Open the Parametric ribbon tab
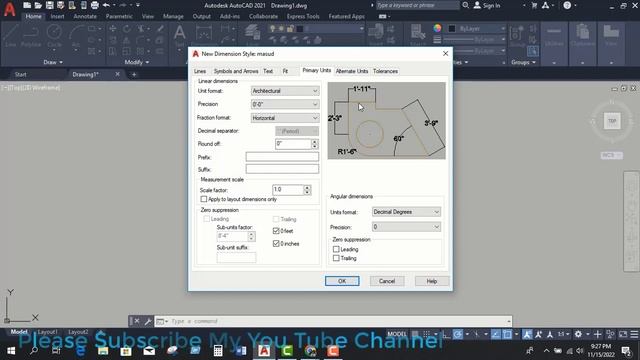640x360 pixels. (119, 16)
